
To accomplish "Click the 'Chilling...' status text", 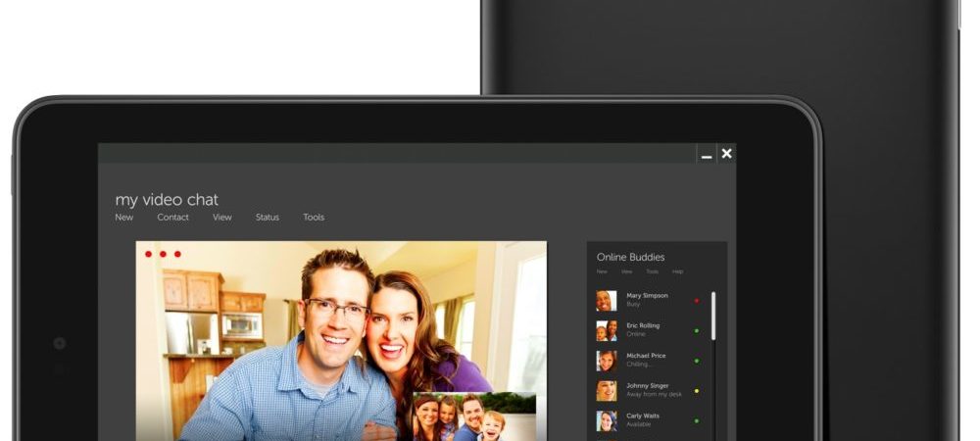I will (638, 365).
